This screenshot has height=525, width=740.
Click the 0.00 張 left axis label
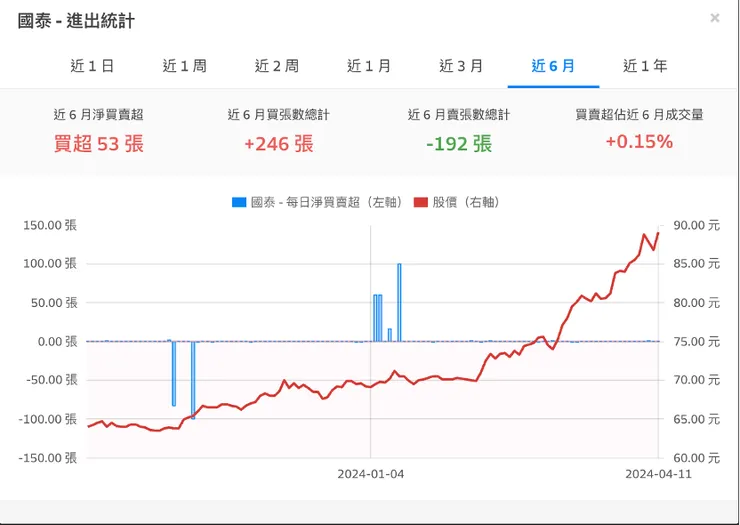click(x=58, y=342)
